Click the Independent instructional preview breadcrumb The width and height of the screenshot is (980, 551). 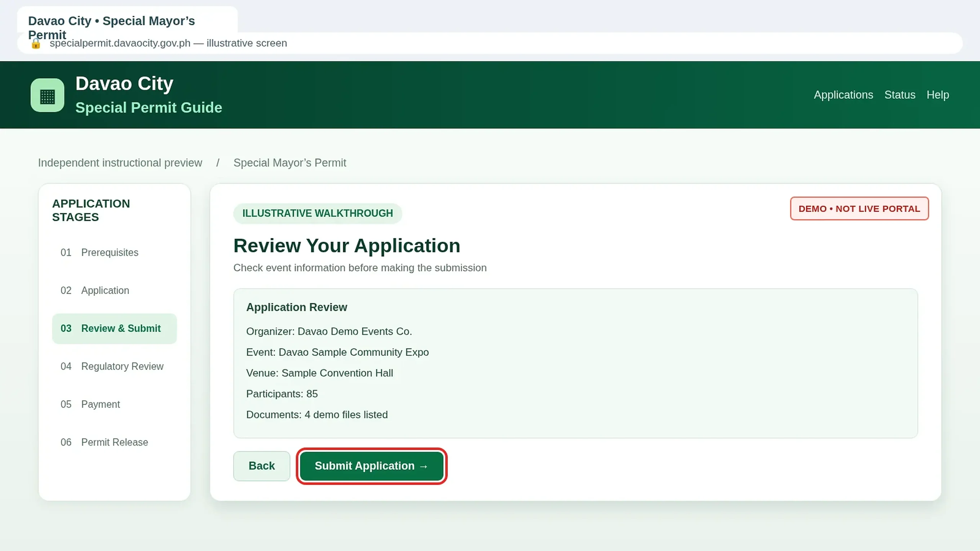point(120,163)
